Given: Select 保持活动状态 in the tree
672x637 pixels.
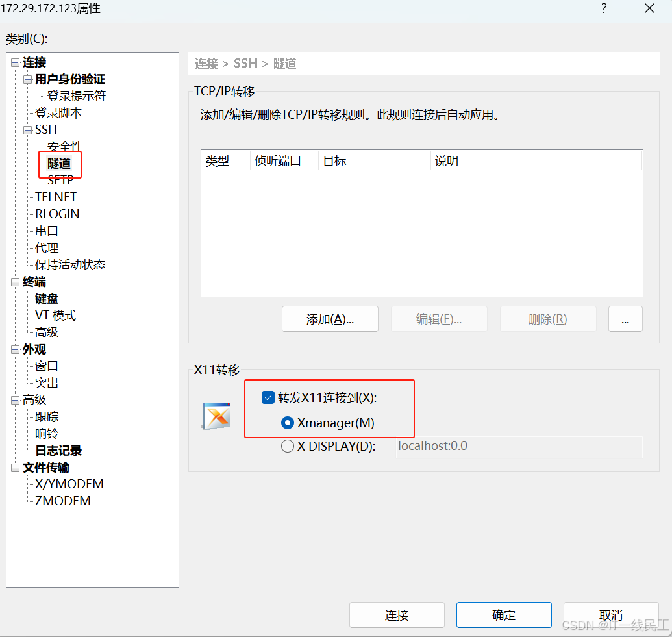Looking at the screenshot, I should coord(70,264).
